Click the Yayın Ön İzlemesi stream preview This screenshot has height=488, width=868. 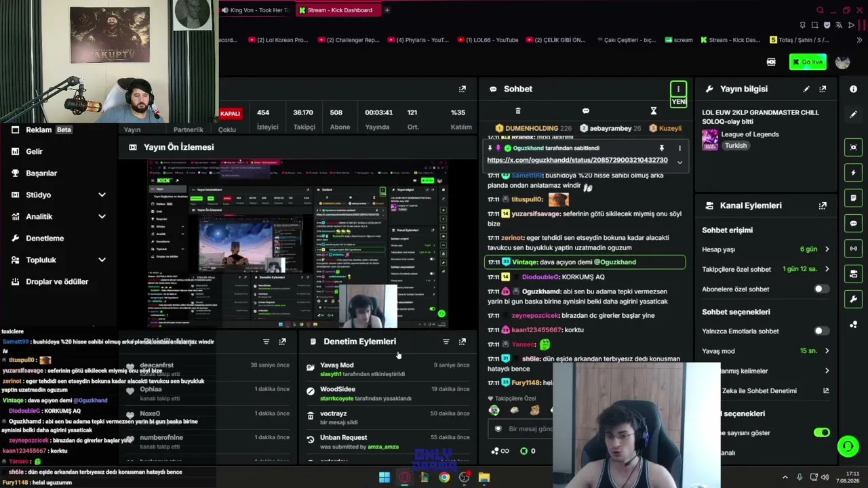point(298,244)
